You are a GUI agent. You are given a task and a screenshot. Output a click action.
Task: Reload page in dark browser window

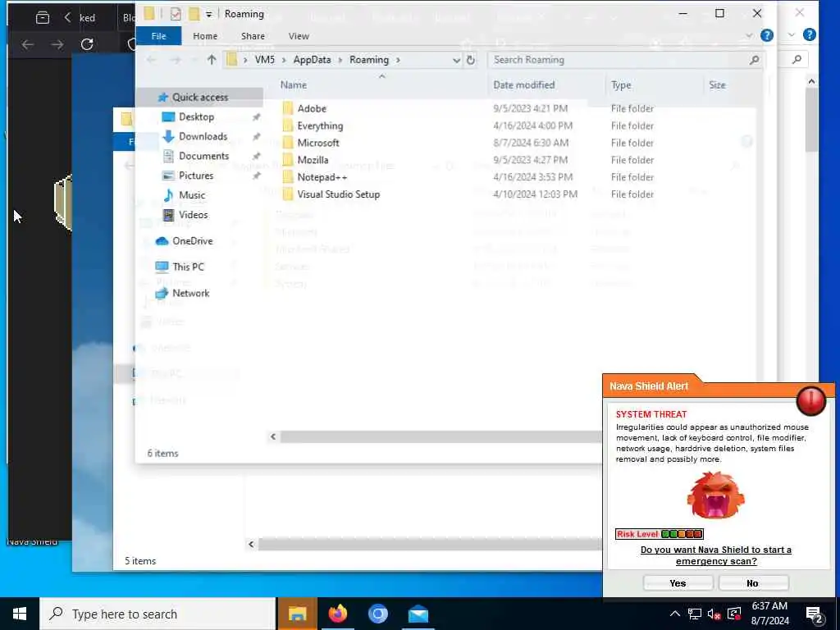87,44
